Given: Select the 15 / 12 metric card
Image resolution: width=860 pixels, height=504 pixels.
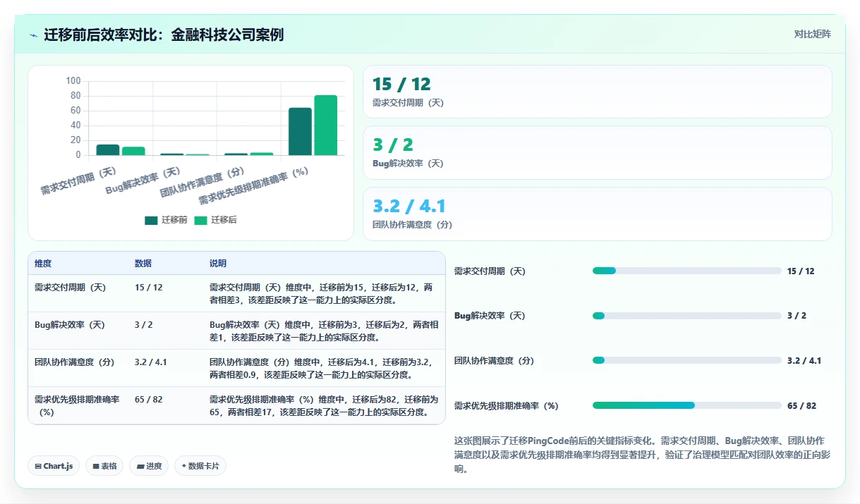Looking at the screenshot, I should coord(597,92).
